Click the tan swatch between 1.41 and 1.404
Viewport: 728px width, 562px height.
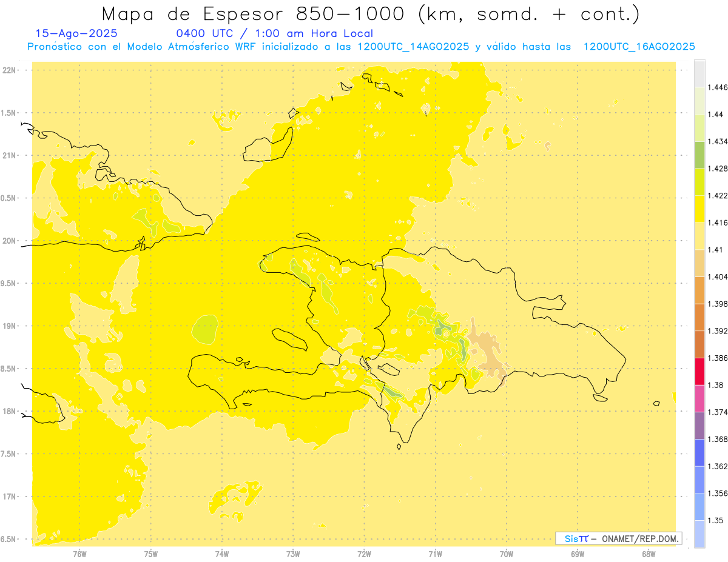pos(699,263)
